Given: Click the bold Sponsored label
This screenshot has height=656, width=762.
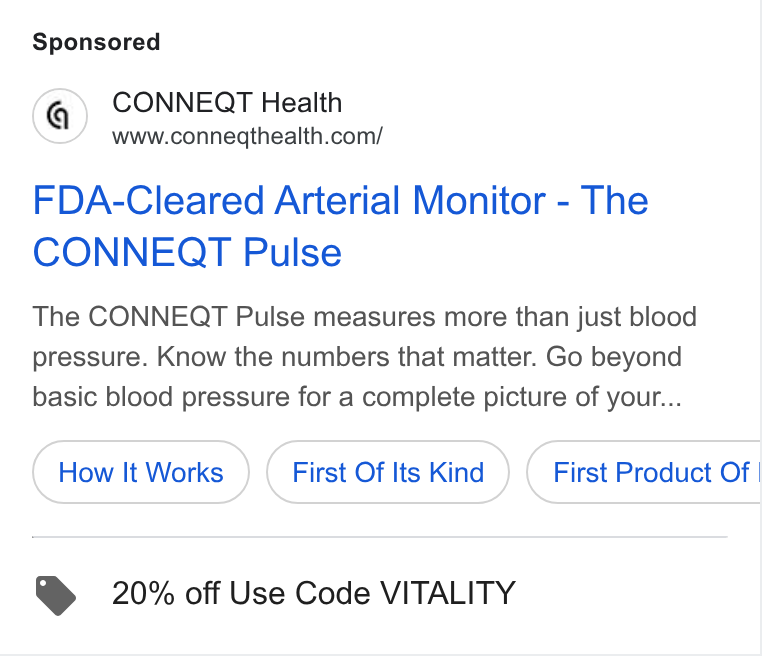Looking at the screenshot, I should click(x=96, y=42).
